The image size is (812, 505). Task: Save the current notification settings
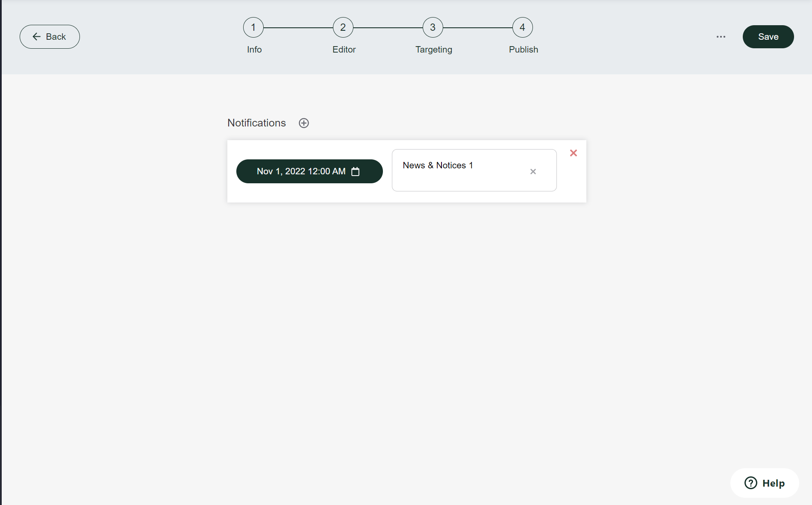pos(768,37)
